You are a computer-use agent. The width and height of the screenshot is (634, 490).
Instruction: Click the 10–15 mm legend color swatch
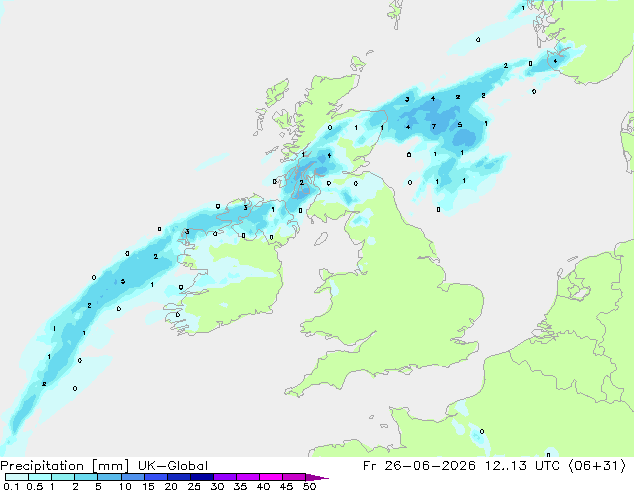(x=132, y=477)
